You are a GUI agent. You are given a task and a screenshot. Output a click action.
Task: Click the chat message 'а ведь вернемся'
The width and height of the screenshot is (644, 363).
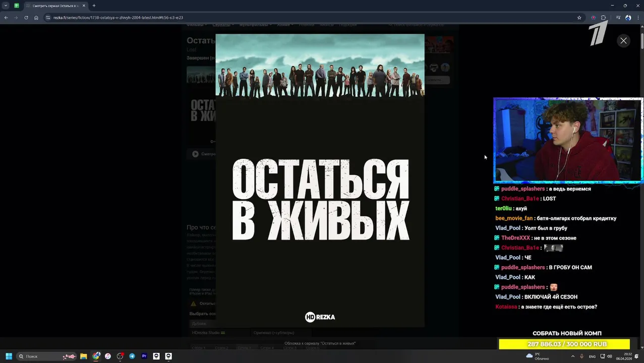570,189
